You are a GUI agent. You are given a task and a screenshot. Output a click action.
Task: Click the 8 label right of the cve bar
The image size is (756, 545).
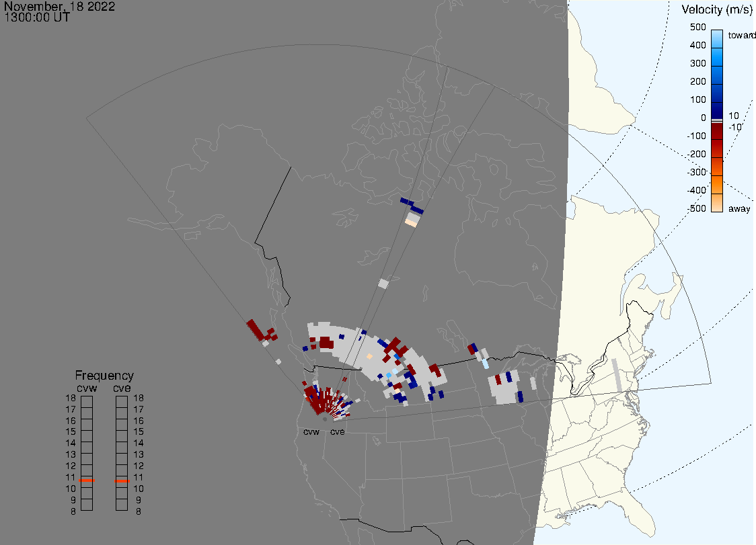click(x=139, y=512)
